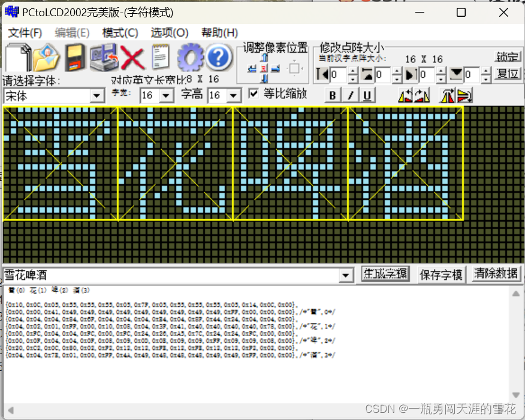Click the 复位 reset button
525x420 pixels.
tap(508, 73)
